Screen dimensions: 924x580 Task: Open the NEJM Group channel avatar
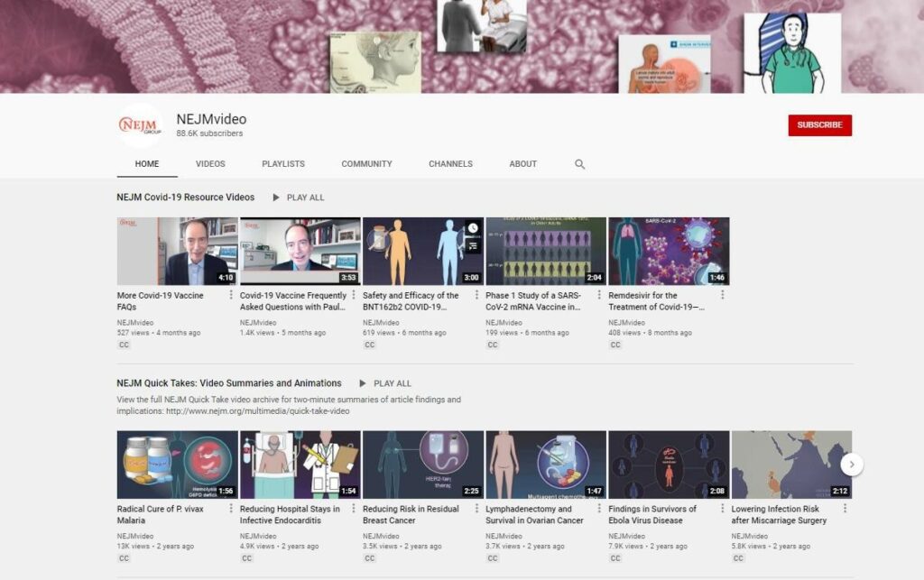[140, 125]
